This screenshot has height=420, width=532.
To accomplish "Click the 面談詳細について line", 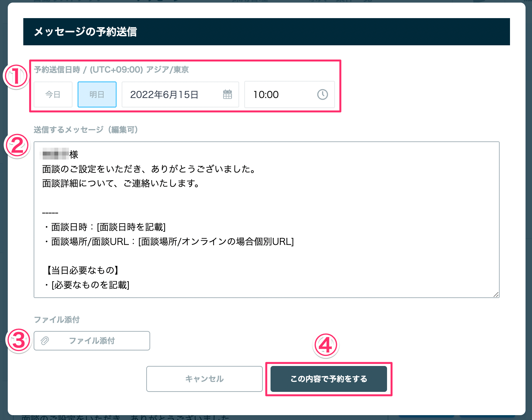I will coord(121,183).
